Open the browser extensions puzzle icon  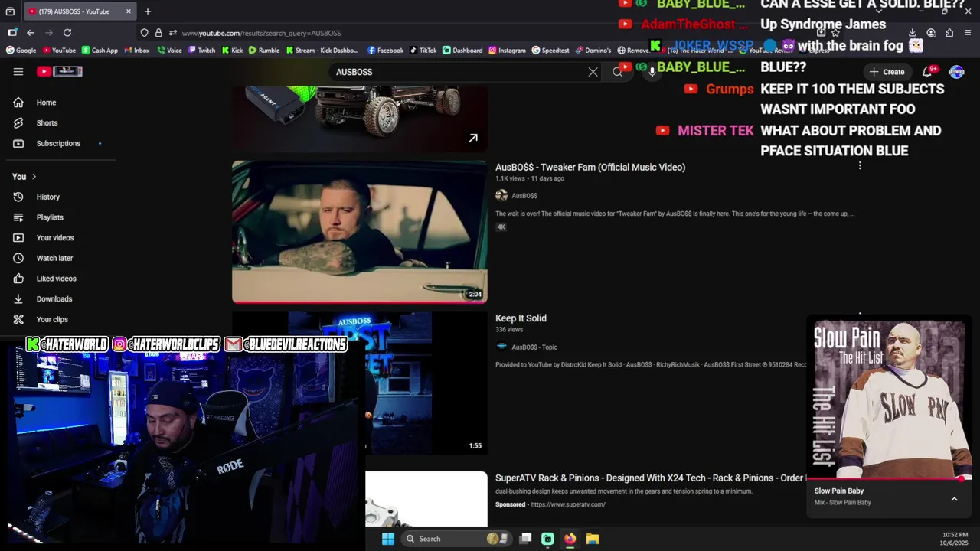pyautogui.click(x=949, y=33)
